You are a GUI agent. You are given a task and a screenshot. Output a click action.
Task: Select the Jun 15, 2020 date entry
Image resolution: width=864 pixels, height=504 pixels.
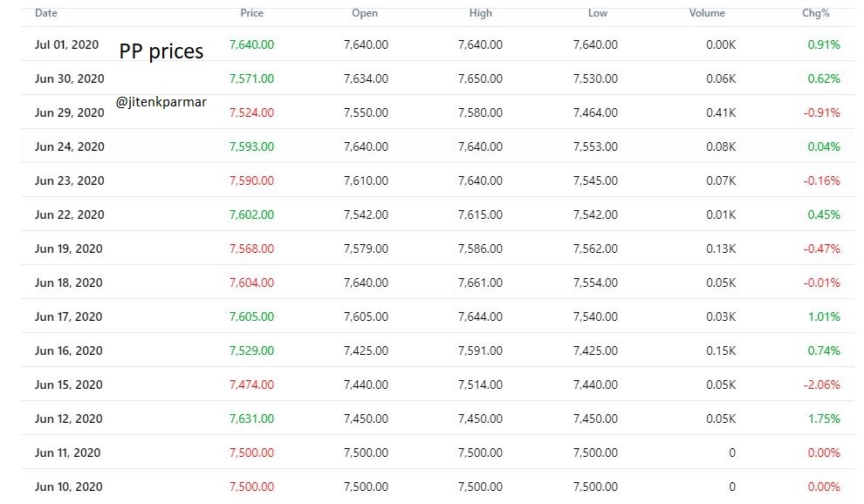point(69,384)
